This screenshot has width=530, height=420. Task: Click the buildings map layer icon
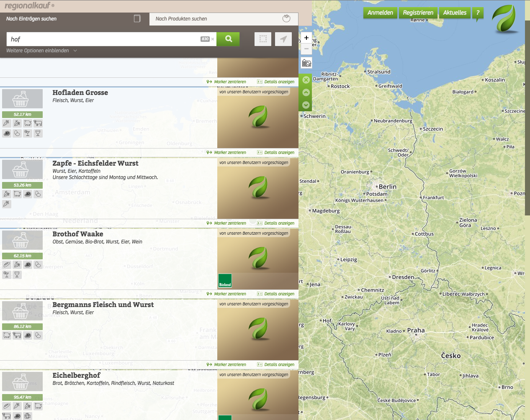tap(306, 63)
